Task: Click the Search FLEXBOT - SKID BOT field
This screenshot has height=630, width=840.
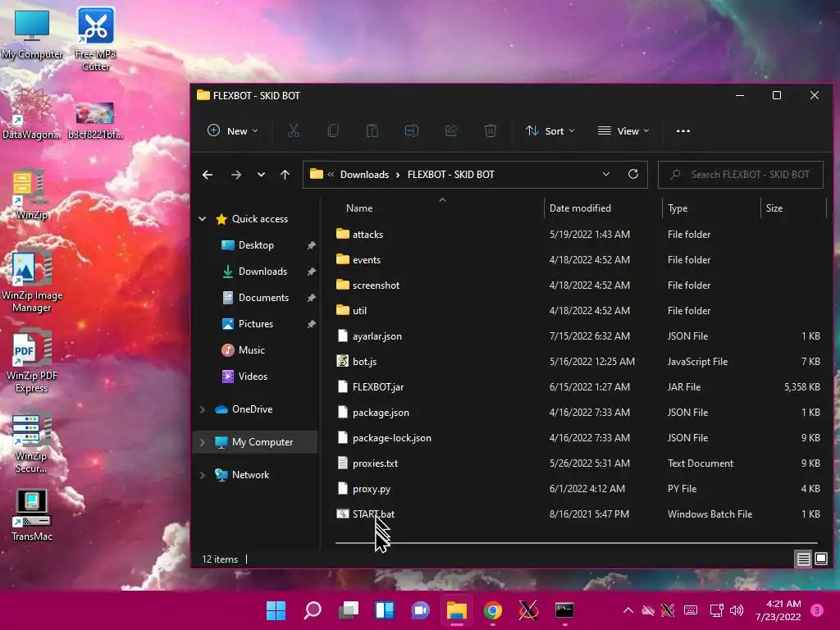Action: (741, 175)
